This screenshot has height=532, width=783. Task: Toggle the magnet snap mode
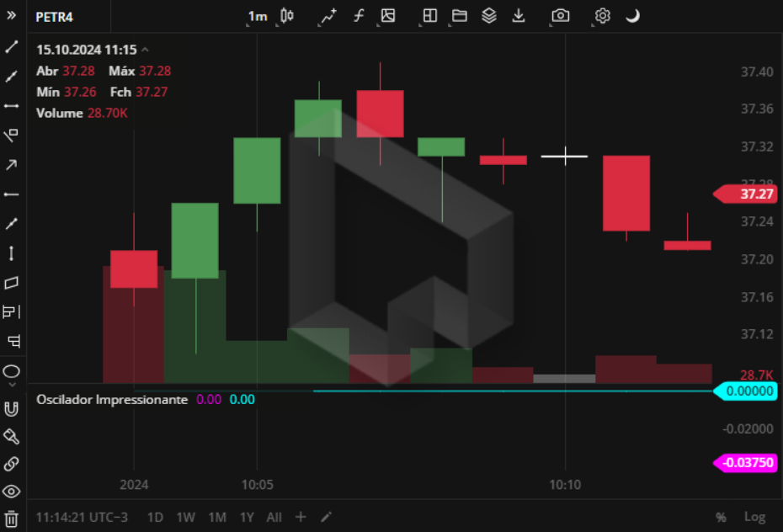(12, 409)
